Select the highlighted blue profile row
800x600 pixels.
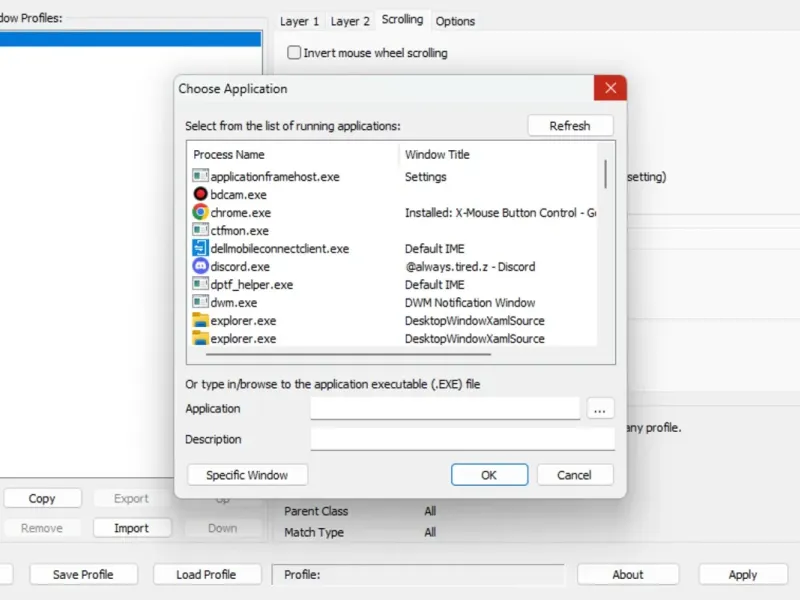coord(131,39)
